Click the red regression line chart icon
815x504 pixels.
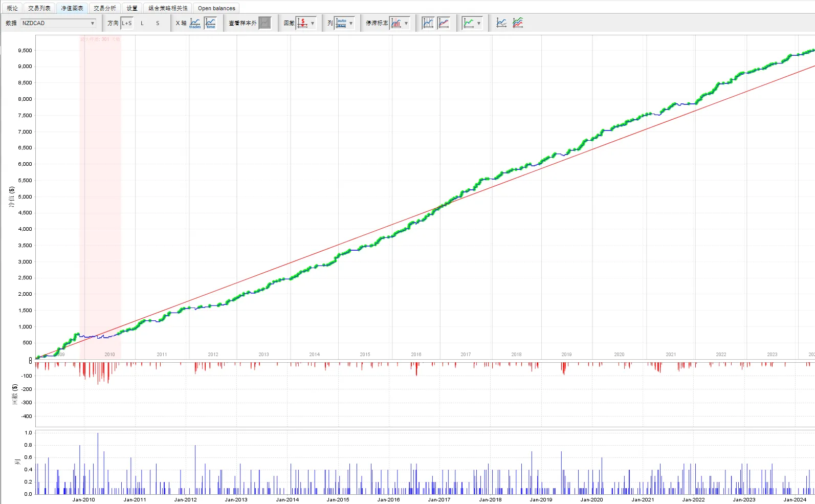(x=444, y=23)
